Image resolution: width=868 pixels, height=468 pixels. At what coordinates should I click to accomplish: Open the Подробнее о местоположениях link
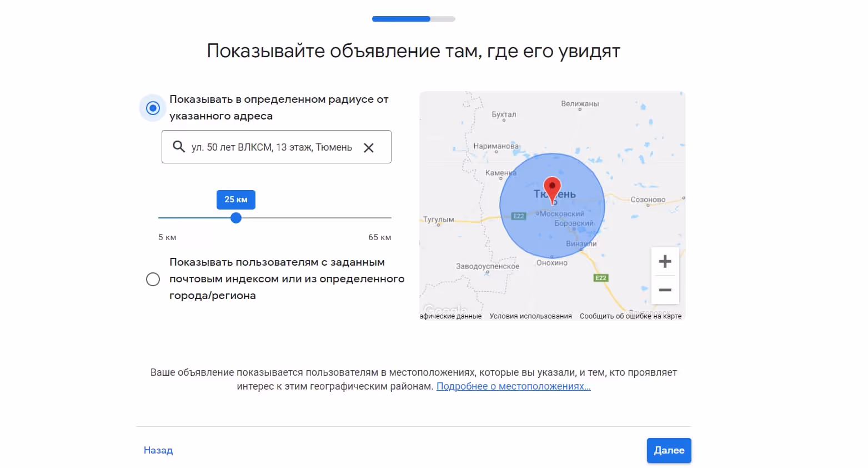tap(513, 386)
